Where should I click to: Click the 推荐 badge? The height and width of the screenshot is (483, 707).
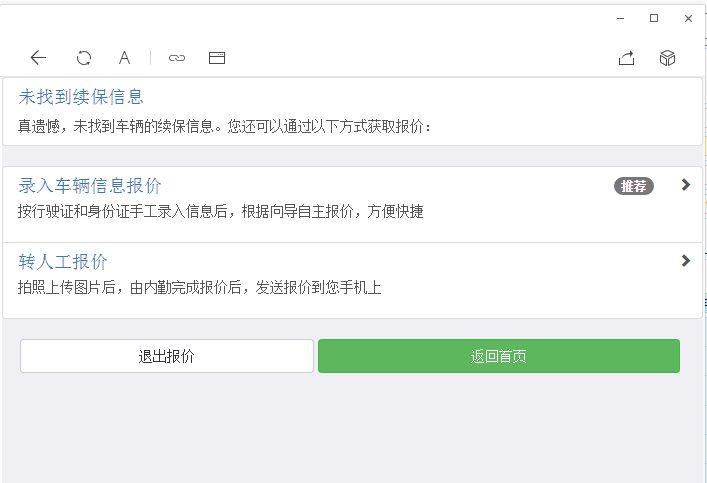click(633, 186)
